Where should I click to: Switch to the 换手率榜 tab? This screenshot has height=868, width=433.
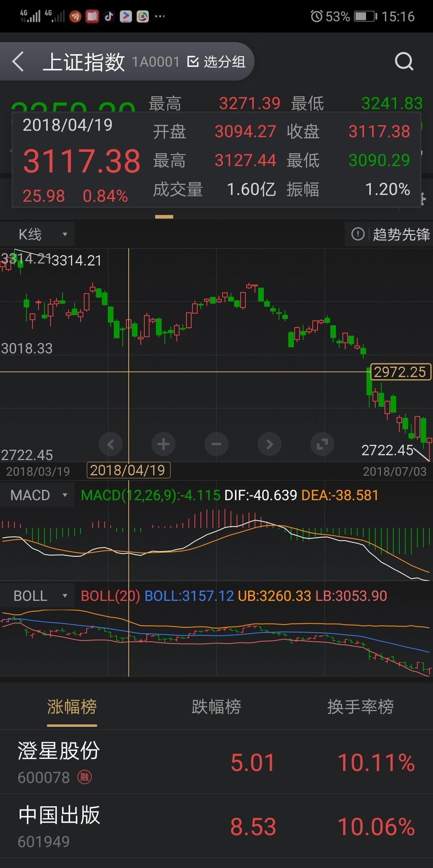360,707
